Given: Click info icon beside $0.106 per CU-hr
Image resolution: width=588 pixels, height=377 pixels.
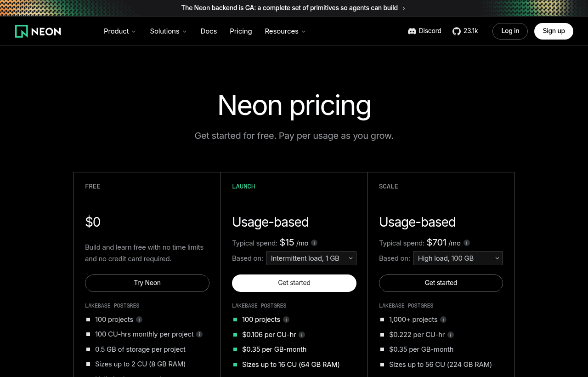Looking at the screenshot, I should [x=302, y=335].
